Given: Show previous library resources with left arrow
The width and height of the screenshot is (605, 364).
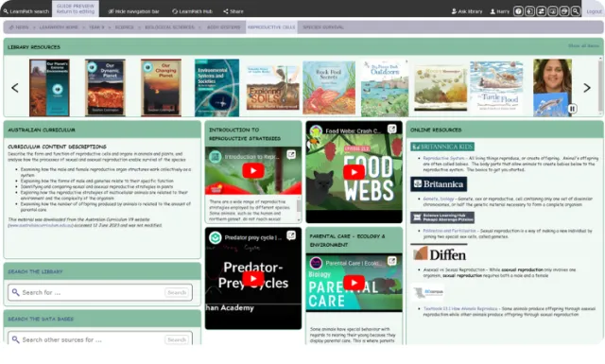Looking at the screenshot, I should pos(15,88).
